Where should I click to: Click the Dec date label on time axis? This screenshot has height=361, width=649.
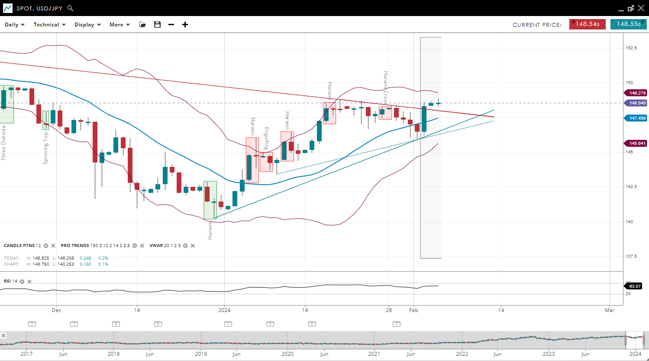(57, 310)
